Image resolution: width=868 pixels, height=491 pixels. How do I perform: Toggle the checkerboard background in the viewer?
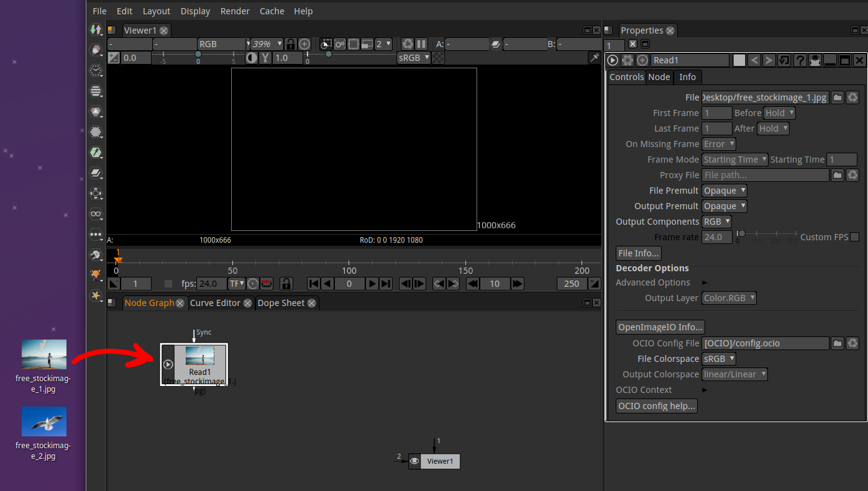(x=438, y=57)
